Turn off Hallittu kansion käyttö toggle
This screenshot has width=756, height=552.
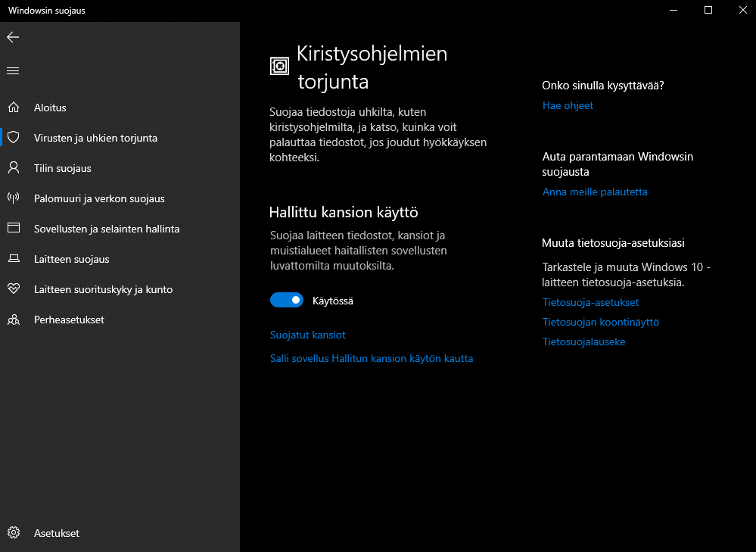tap(286, 300)
